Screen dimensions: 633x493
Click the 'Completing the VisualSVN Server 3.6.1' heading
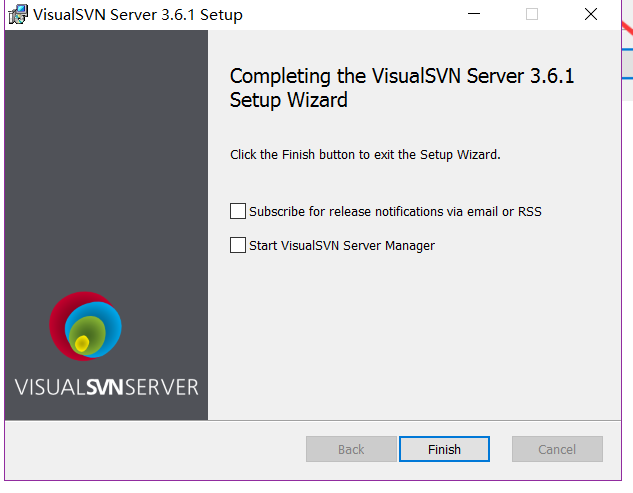[402, 88]
